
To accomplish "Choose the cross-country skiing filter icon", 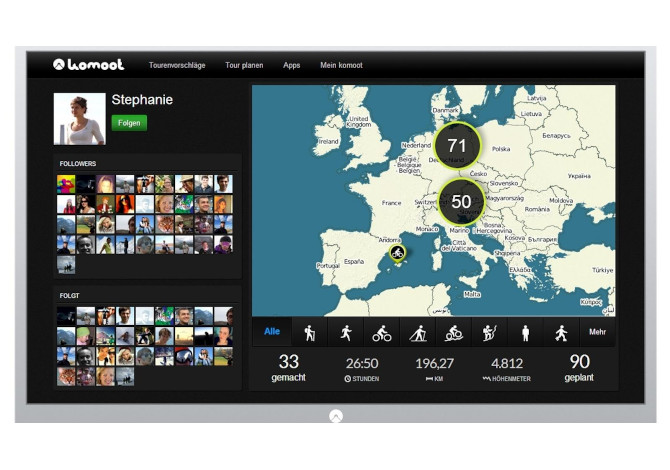I will [418, 333].
